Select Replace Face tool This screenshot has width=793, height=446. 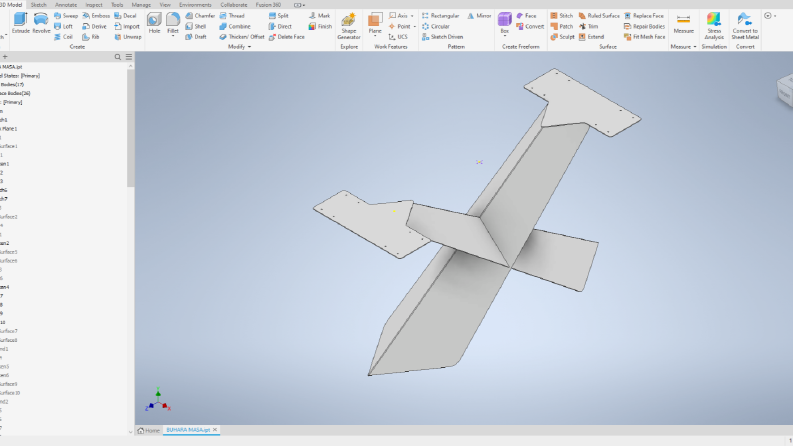[644, 16]
